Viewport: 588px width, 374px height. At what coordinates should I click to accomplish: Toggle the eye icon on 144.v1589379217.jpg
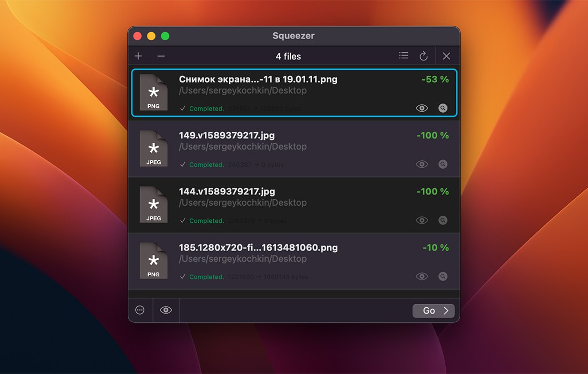tap(422, 220)
